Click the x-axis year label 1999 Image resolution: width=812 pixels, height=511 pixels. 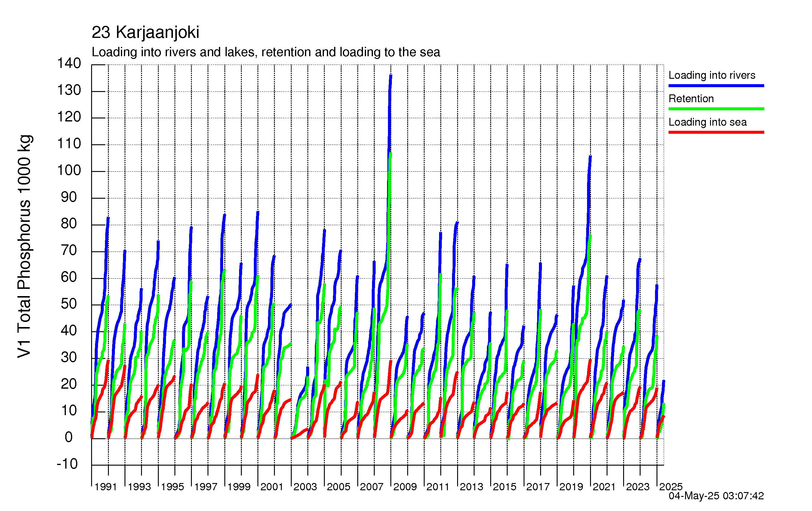tap(239, 487)
